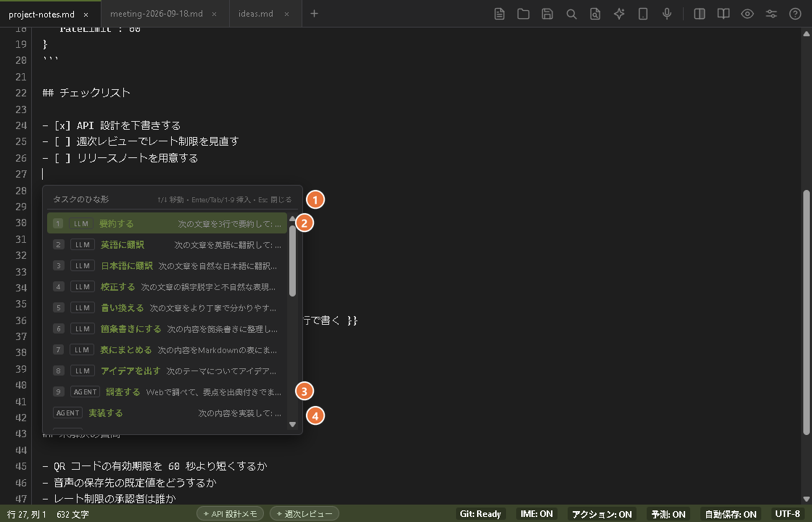Click the find-in-file document magnifier icon
This screenshot has width=812, height=522.
click(x=595, y=14)
